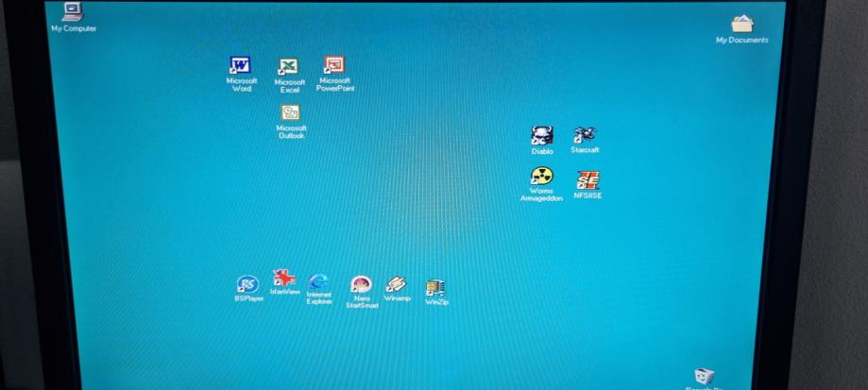Viewport: 868px width, 390px height.
Task: Select the Microsoft Excel shortcut
Action: 288,67
